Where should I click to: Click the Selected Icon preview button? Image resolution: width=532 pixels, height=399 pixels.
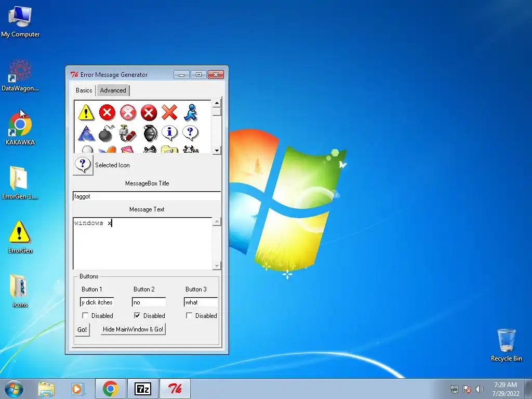(x=83, y=165)
